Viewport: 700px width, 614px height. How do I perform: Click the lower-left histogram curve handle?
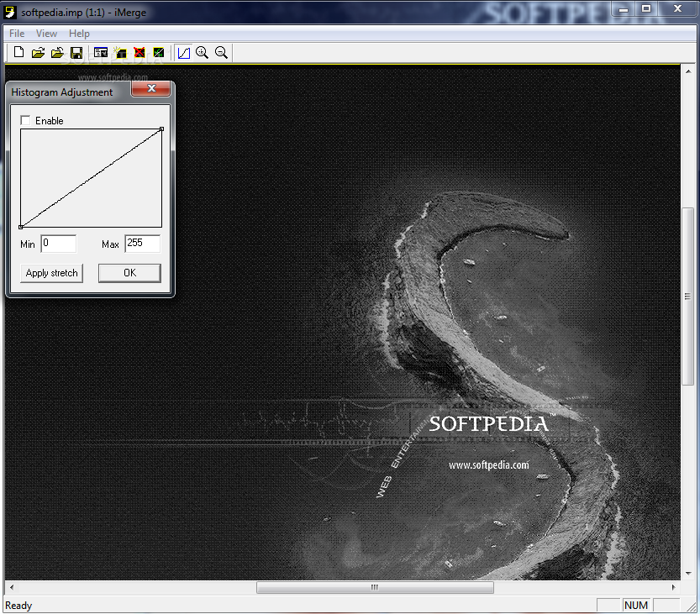click(20, 227)
